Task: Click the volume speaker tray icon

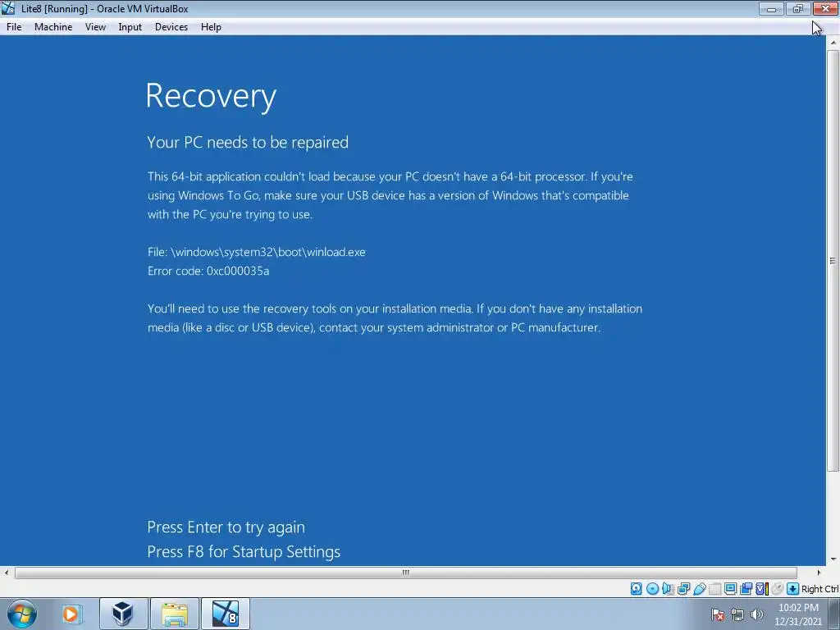Action: point(756,614)
